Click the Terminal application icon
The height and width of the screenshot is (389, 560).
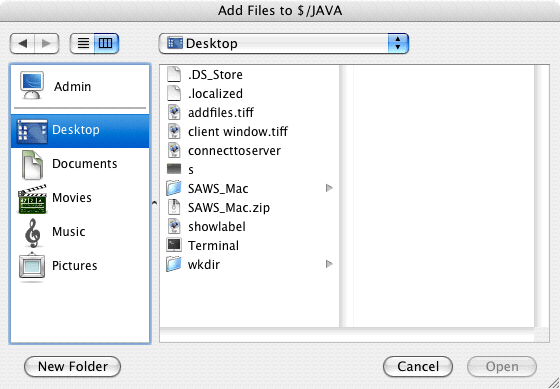tap(174, 245)
